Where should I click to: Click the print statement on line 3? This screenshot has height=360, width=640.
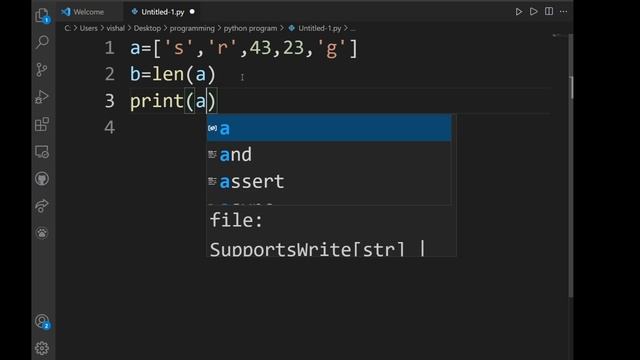[173, 101]
